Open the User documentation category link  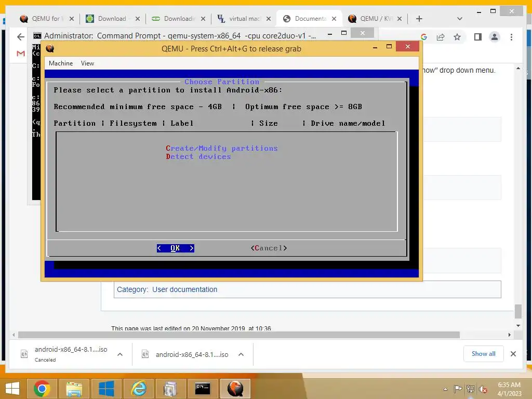(x=184, y=289)
